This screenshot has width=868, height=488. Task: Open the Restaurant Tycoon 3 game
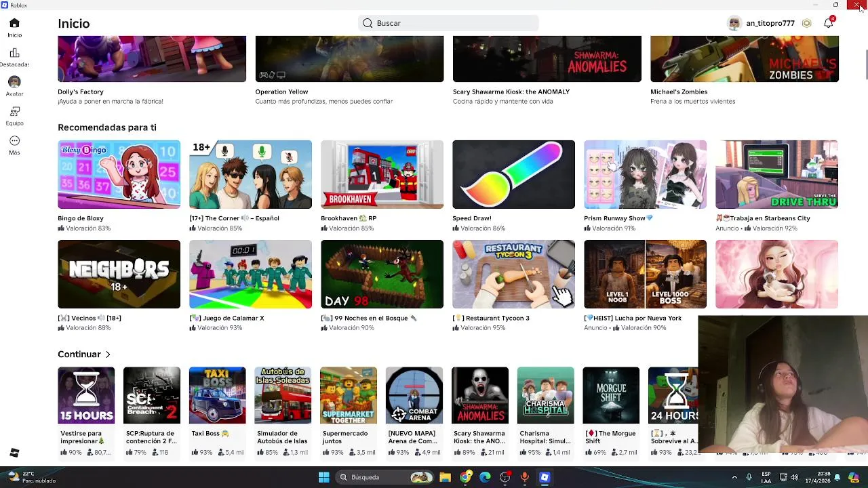pos(513,274)
